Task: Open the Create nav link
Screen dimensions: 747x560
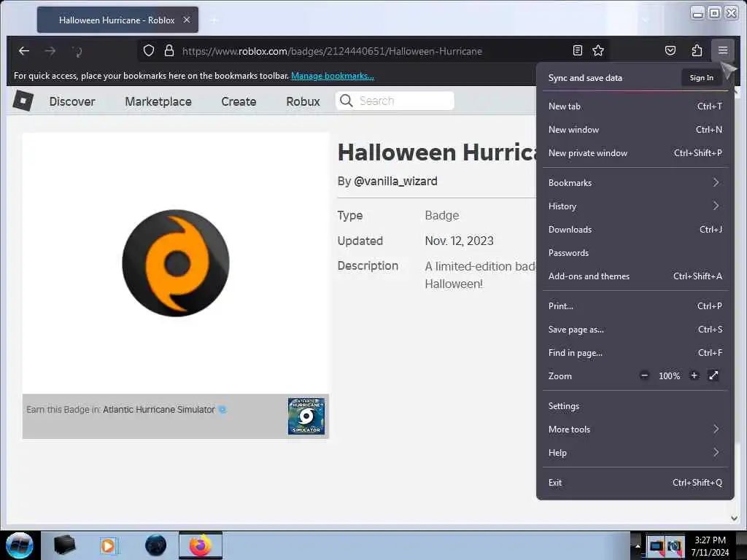Action: coord(239,101)
